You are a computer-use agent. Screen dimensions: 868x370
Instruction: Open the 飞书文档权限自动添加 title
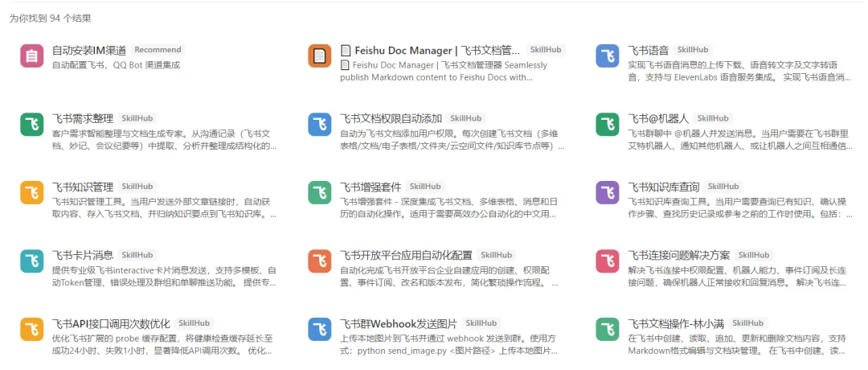pos(391,118)
